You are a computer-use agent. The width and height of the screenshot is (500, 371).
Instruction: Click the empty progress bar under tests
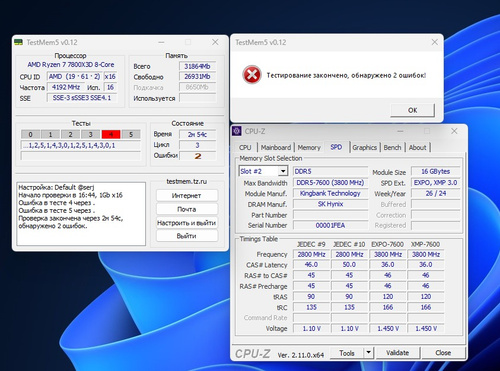pyautogui.click(x=80, y=156)
